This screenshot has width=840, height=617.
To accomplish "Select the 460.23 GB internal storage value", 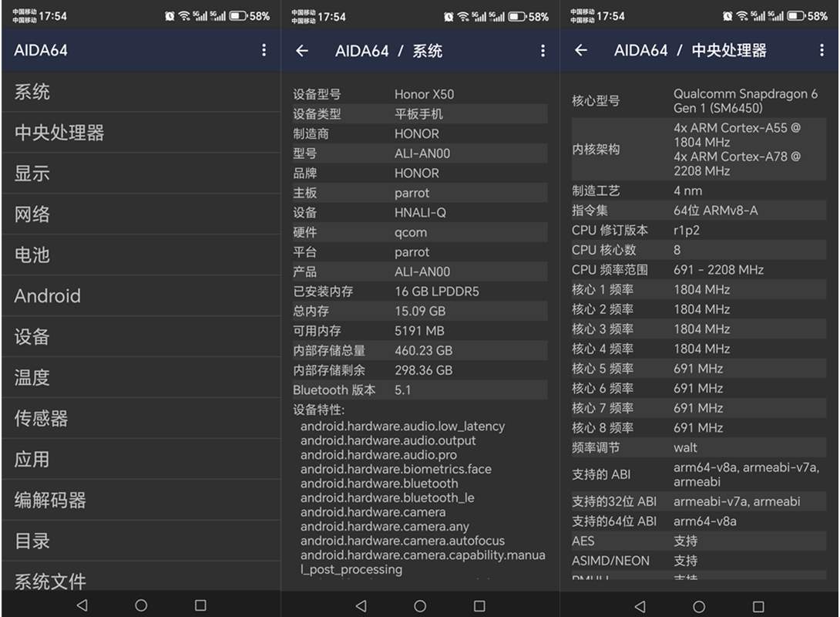I will [x=423, y=351].
